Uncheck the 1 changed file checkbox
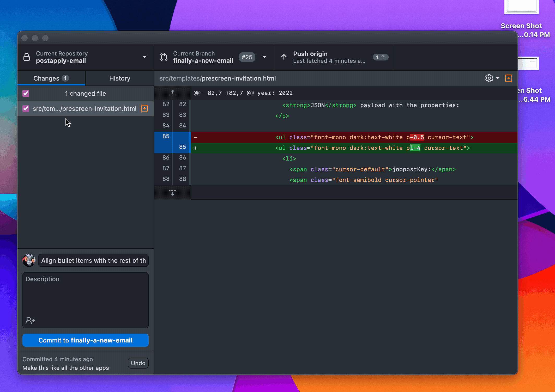 (x=26, y=93)
